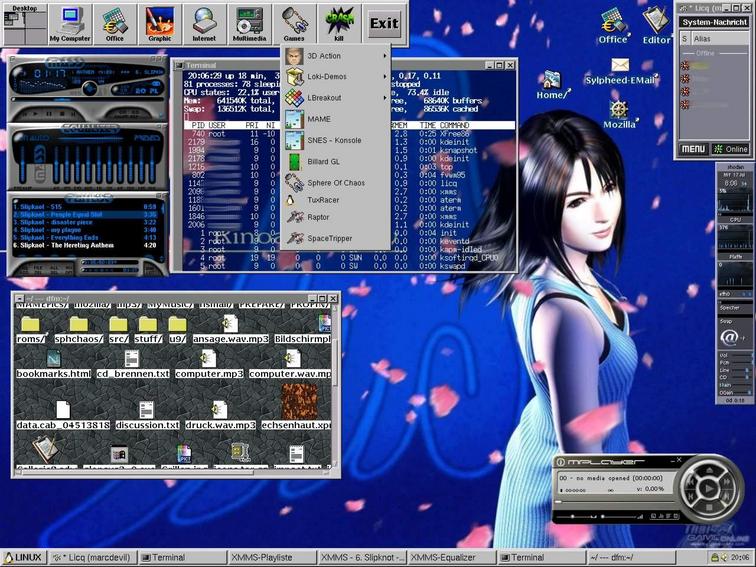756x567 pixels.
Task: Open the Mozilla desktop shortcut
Action: 620,115
